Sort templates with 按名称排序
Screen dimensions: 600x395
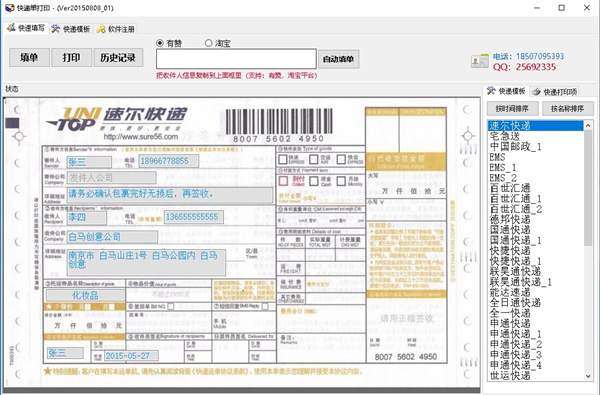coord(567,109)
